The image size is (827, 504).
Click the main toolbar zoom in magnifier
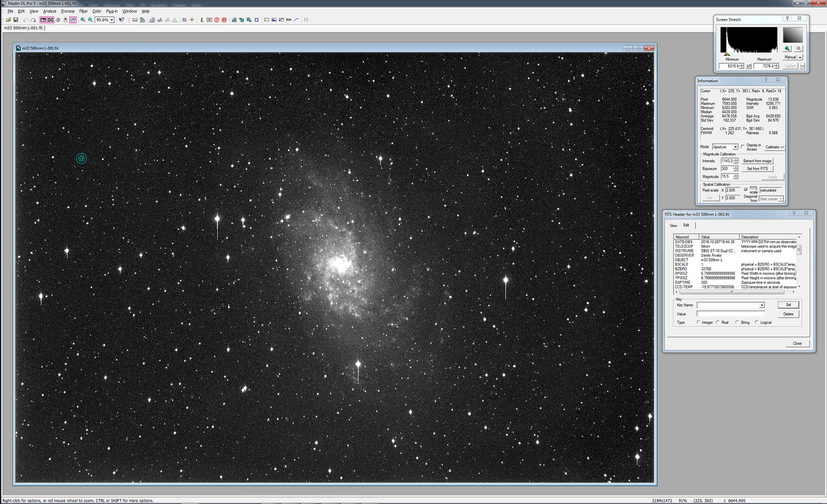83,20
